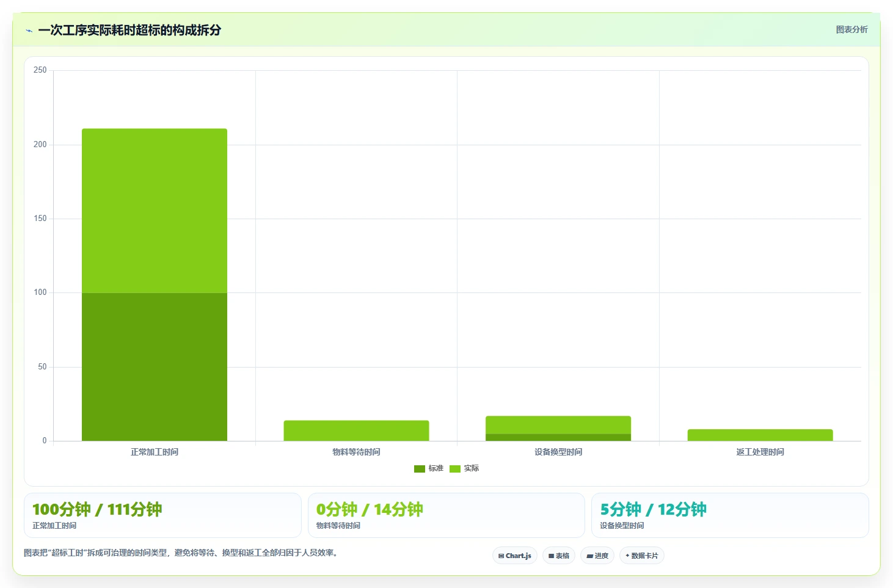Click the light green 实际 bar for 设备换型时间
The image size is (893, 588).
pos(558,425)
